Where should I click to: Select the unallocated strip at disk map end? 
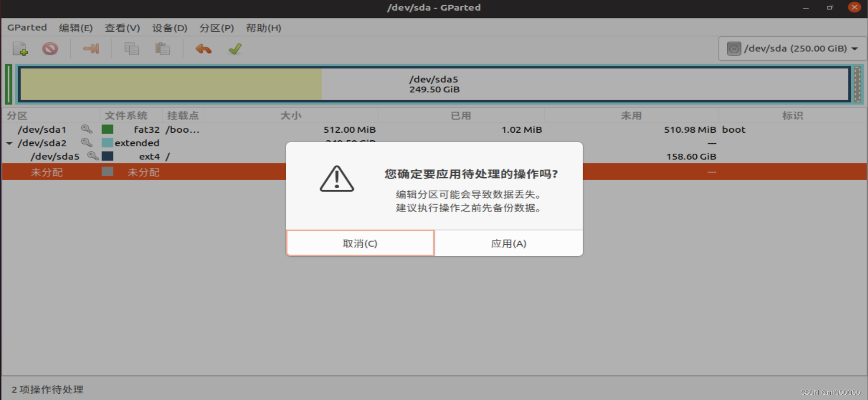point(857,84)
